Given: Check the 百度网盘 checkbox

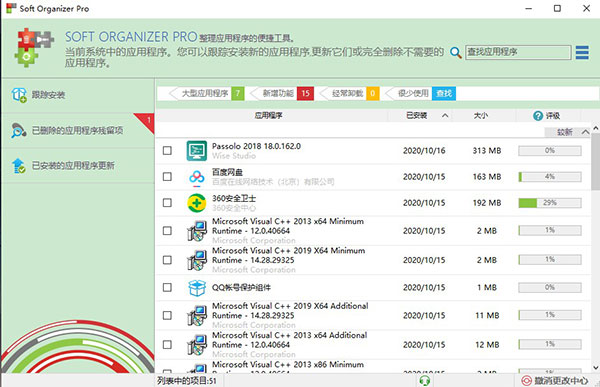Looking at the screenshot, I should click(167, 176).
